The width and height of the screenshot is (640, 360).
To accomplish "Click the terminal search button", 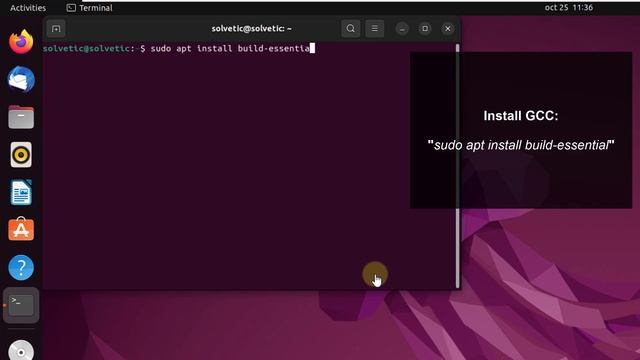I will pyautogui.click(x=351, y=29).
